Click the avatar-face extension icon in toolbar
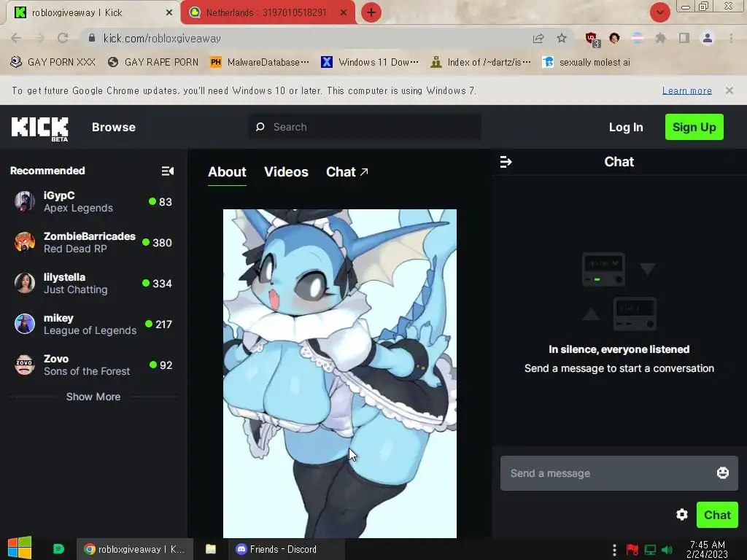The width and height of the screenshot is (747, 560). [614, 38]
